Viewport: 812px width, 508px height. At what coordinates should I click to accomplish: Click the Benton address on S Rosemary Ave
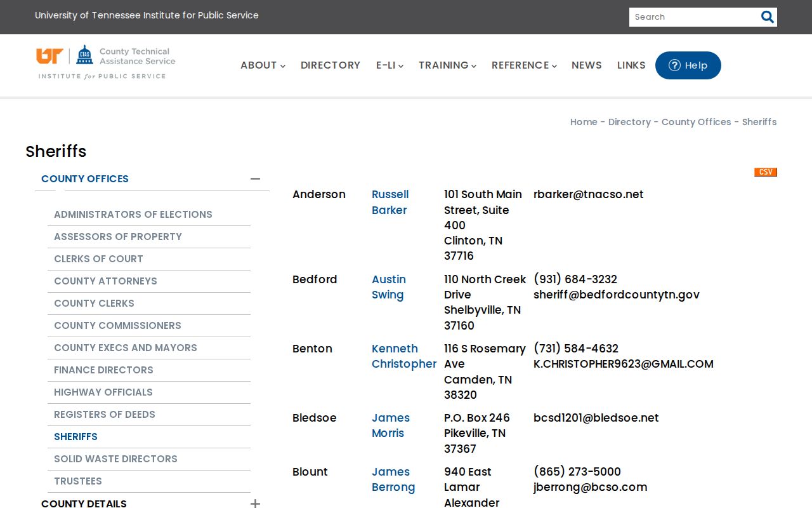point(485,371)
